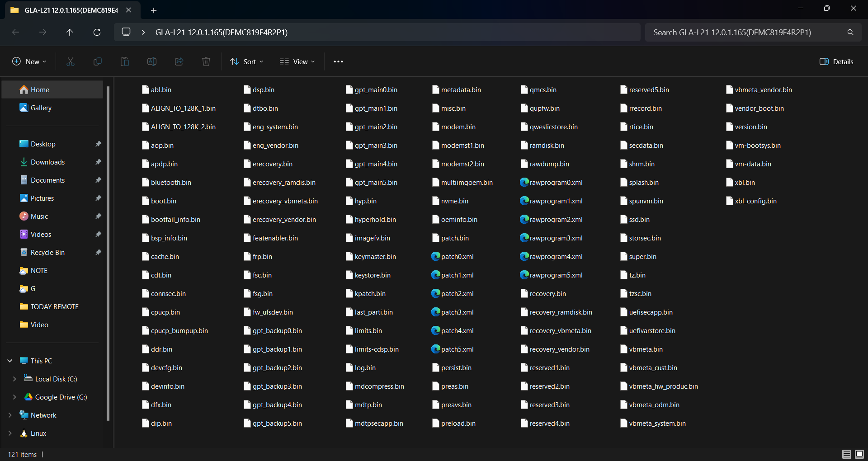The width and height of the screenshot is (868, 461).
Task: Open Gallery in navigation pane
Action: [52, 108]
